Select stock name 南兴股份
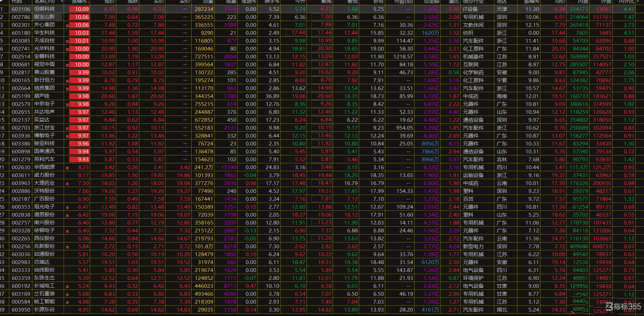 [x=44, y=222]
